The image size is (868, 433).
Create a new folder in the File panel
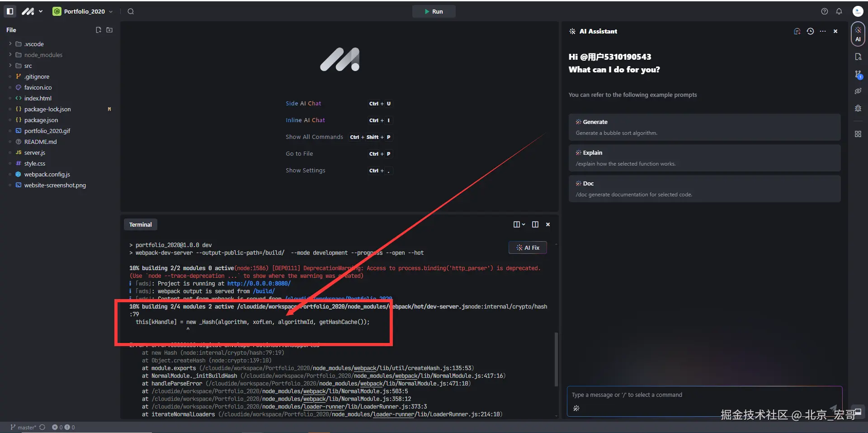pos(109,30)
